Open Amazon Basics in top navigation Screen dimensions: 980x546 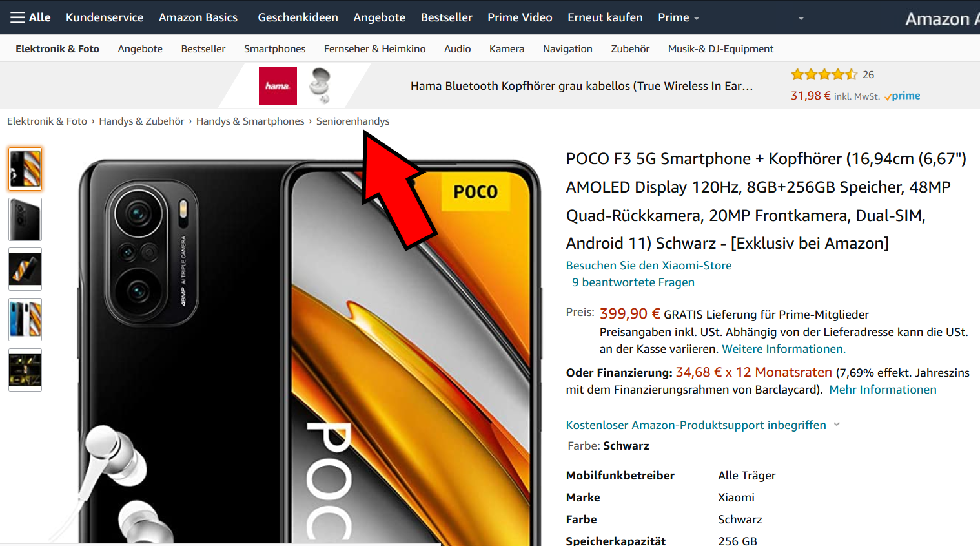point(198,17)
